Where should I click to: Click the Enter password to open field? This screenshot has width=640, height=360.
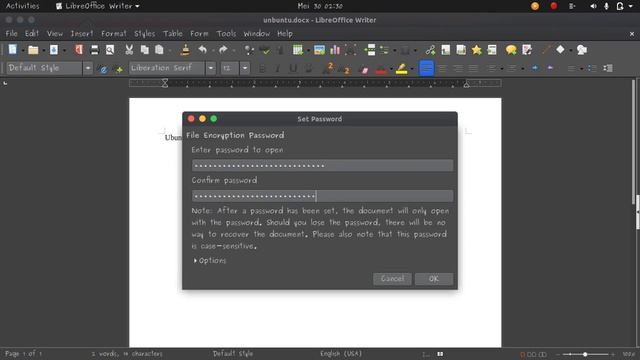click(x=322, y=165)
